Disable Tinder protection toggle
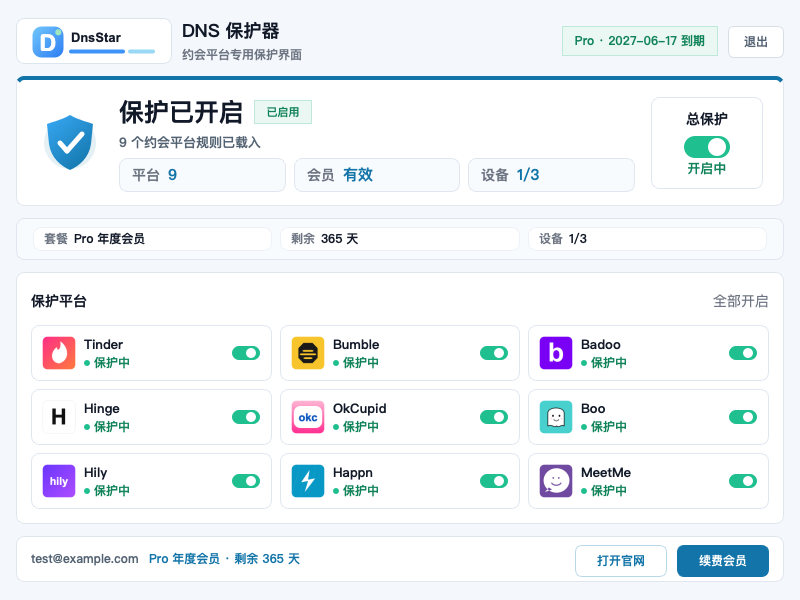 tap(246, 353)
